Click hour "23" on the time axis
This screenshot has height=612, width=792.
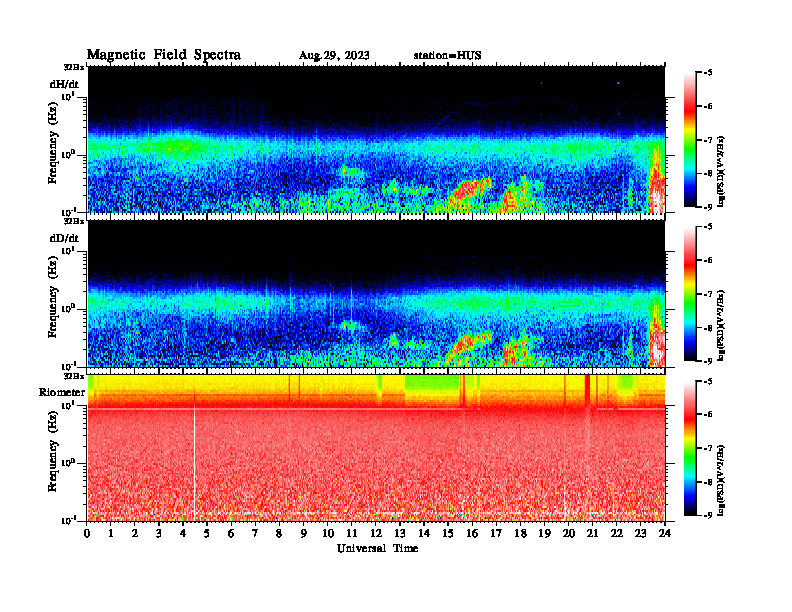click(641, 533)
